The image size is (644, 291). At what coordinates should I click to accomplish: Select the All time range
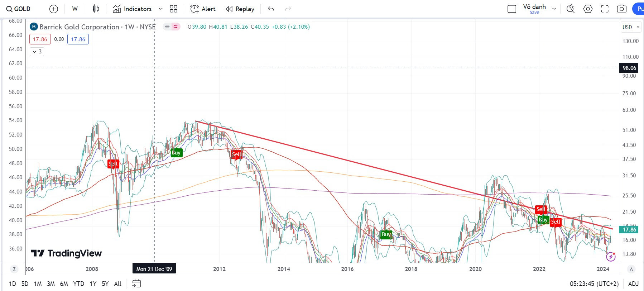117,284
